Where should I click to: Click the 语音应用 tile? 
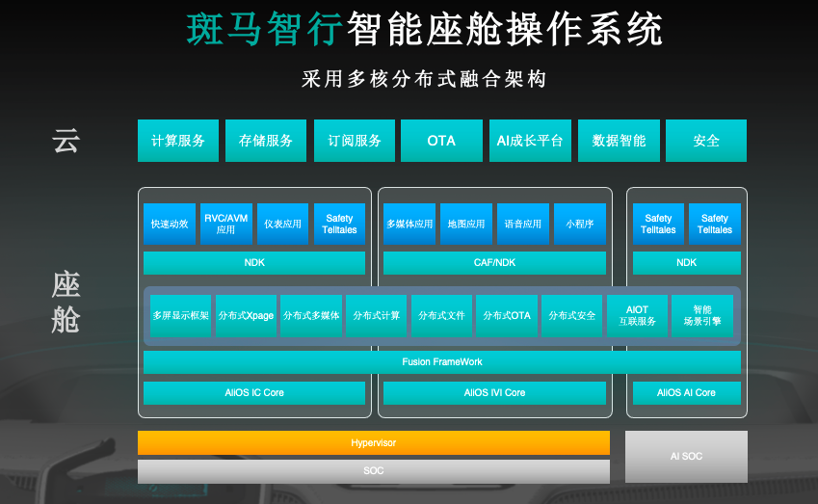(523, 224)
